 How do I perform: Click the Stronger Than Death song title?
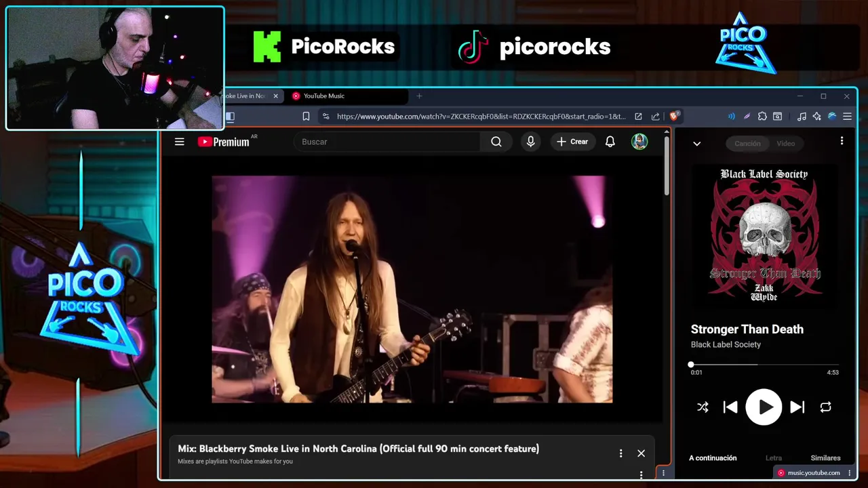(747, 329)
